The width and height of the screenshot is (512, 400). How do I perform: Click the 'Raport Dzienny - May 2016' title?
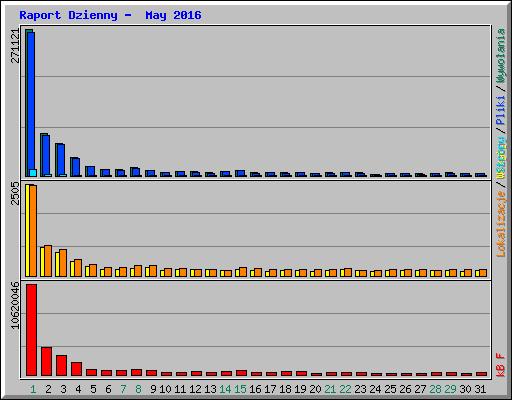point(110,15)
